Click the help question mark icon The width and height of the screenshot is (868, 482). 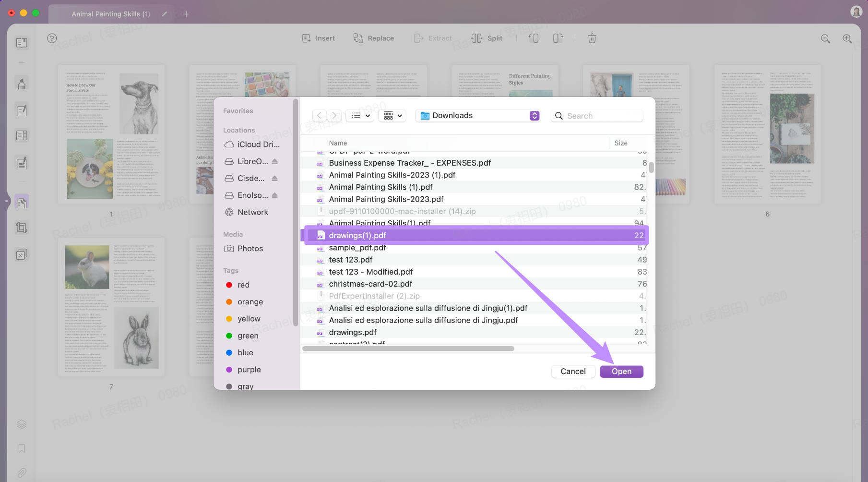point(52,38)
